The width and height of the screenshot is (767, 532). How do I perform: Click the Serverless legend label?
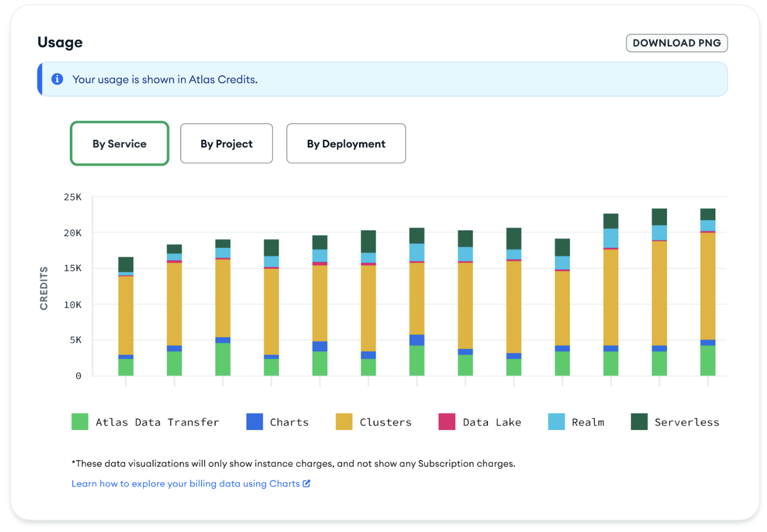(686, 423)
